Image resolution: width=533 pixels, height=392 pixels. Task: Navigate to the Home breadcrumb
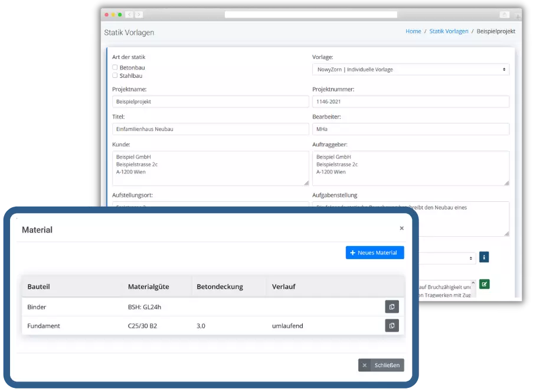(413, 31)
